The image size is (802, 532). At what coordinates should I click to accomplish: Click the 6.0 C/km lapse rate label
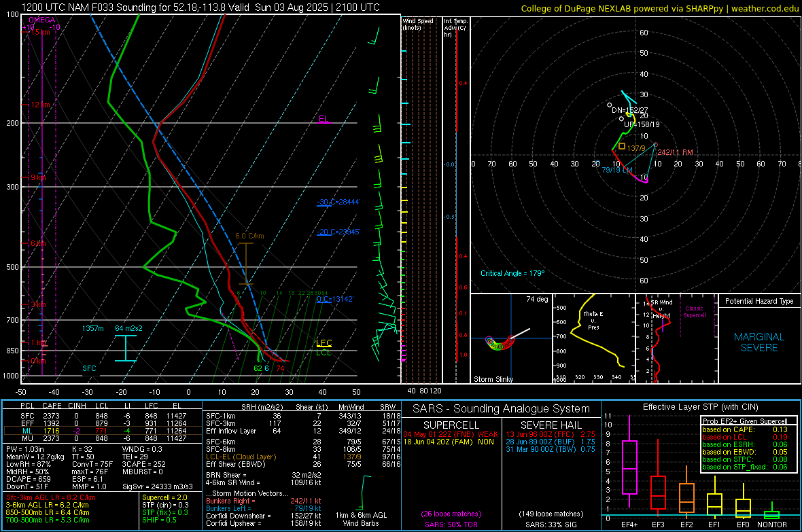[249, 236]
